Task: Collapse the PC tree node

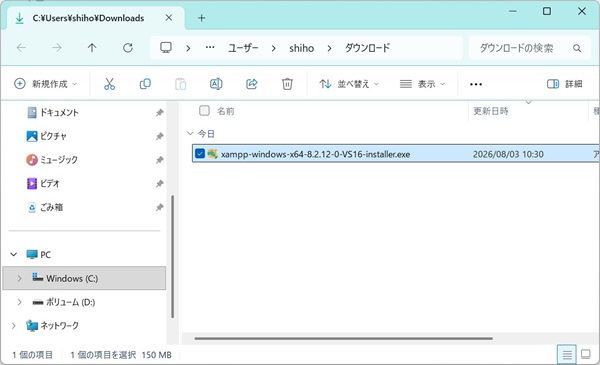Action: click(14, 254)
